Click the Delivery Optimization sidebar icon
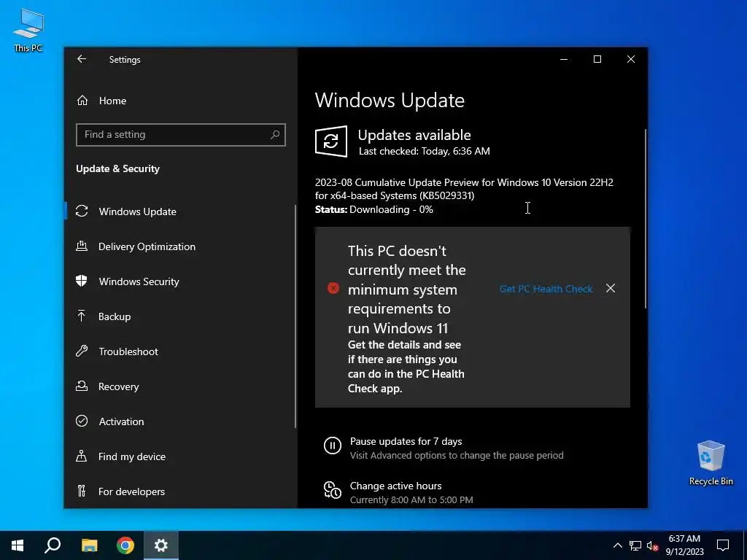 point(82,246)
